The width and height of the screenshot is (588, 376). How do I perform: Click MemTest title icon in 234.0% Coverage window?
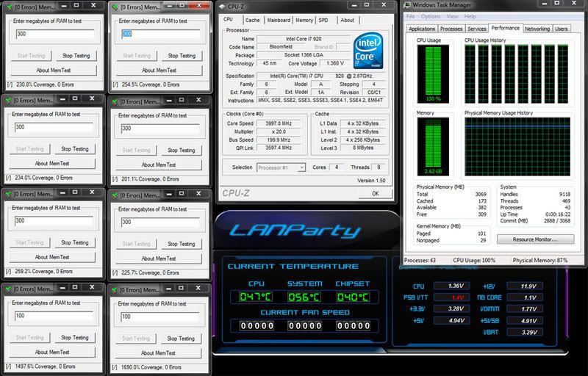click(8, 101)
